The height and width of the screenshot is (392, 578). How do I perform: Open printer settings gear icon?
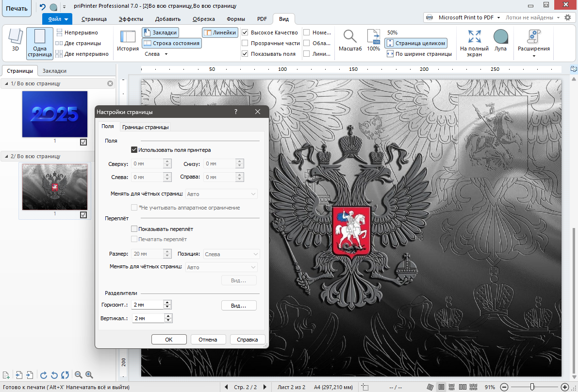click(568, 17)
